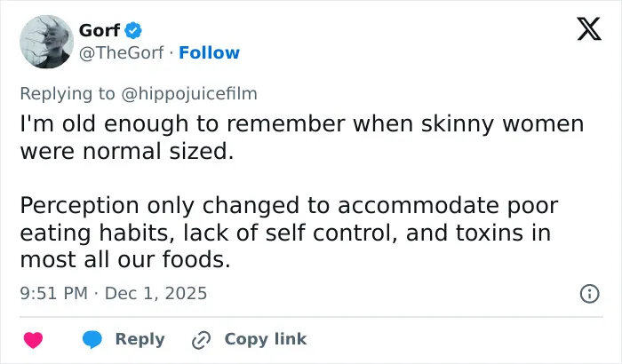This screenshot has height=364, width=622.
Task: Click the blue reply speech bubble icon
Action: 92,340
